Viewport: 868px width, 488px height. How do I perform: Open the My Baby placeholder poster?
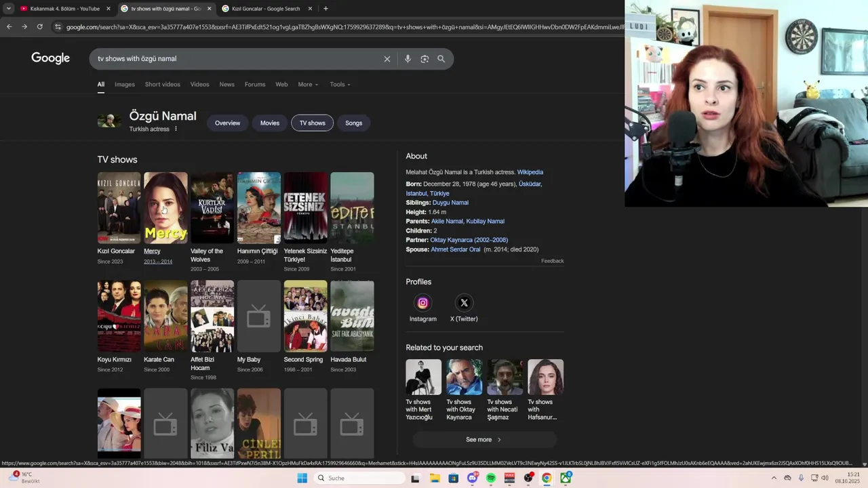pos(258,316)
